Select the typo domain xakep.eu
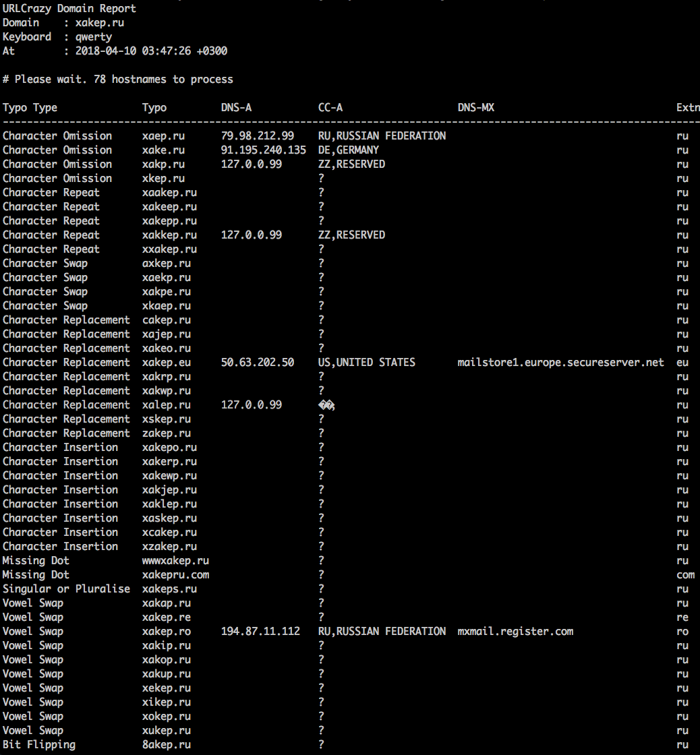The height and width of the screenshot is (755, 700). (x=167, y=362)
